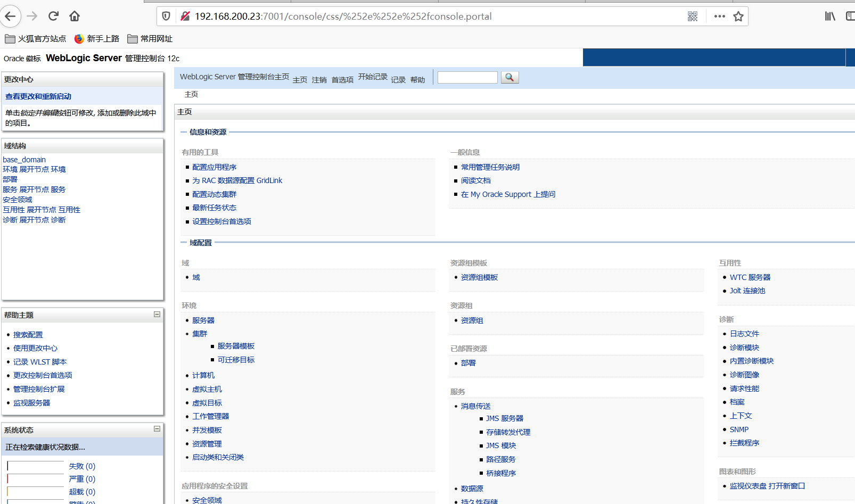Expand the 诊断 tree node
Screen dimensions: 855x504
click(34, 220)
